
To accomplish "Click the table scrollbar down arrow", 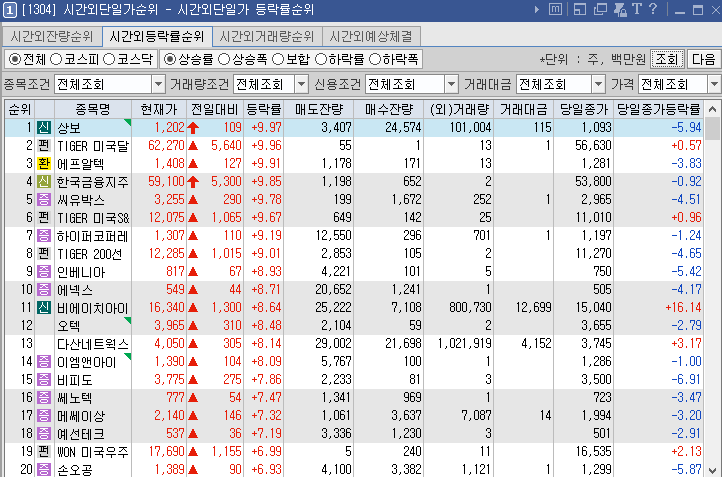I will [x=712, y=470].
